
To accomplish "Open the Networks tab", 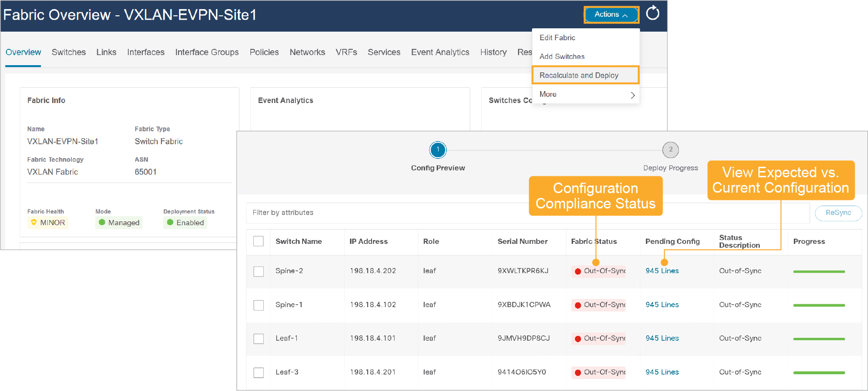I will click(x=307, y=52).
